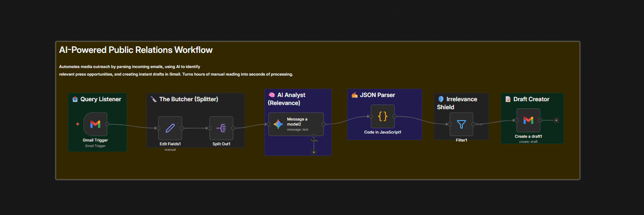This screenshot has width=644, height=215.
Task: Select the Split Out1 node icon
Action: coord(221,128)
